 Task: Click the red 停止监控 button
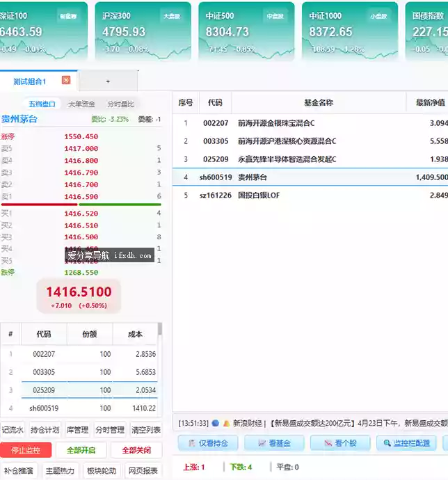coord(26,450)
